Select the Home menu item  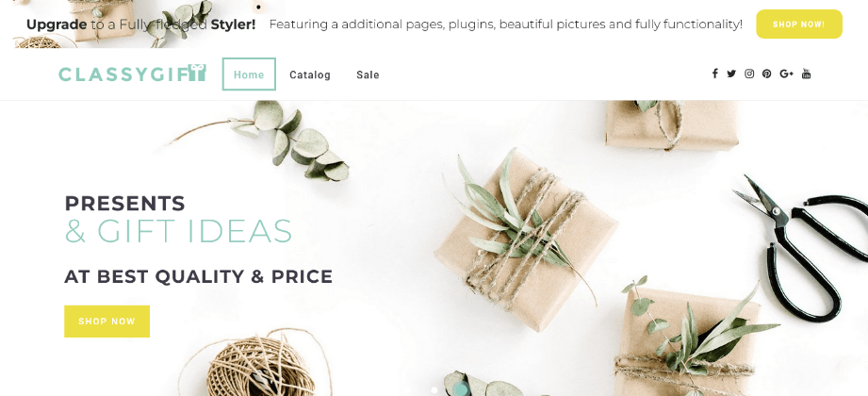249,74
